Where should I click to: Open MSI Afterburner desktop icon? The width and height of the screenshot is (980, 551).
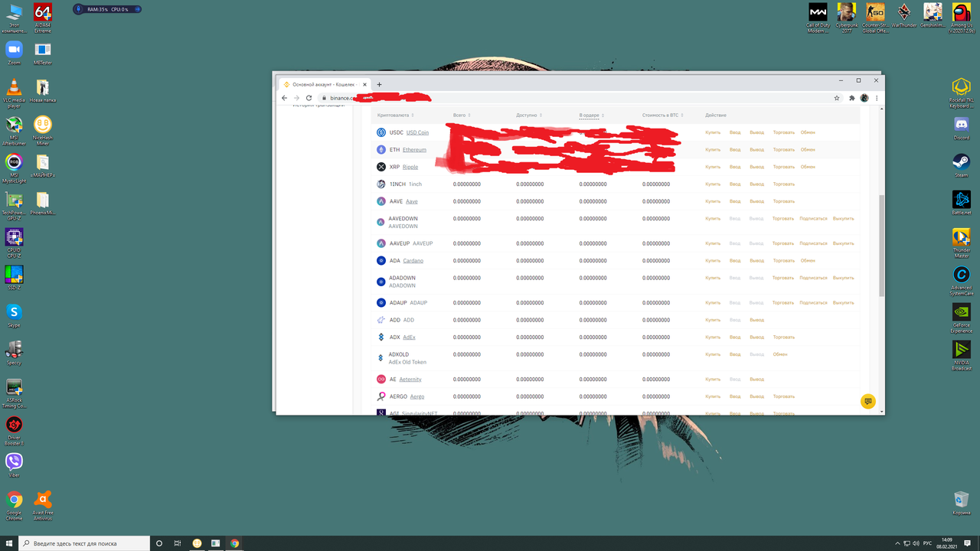click(x=14, y=130)
